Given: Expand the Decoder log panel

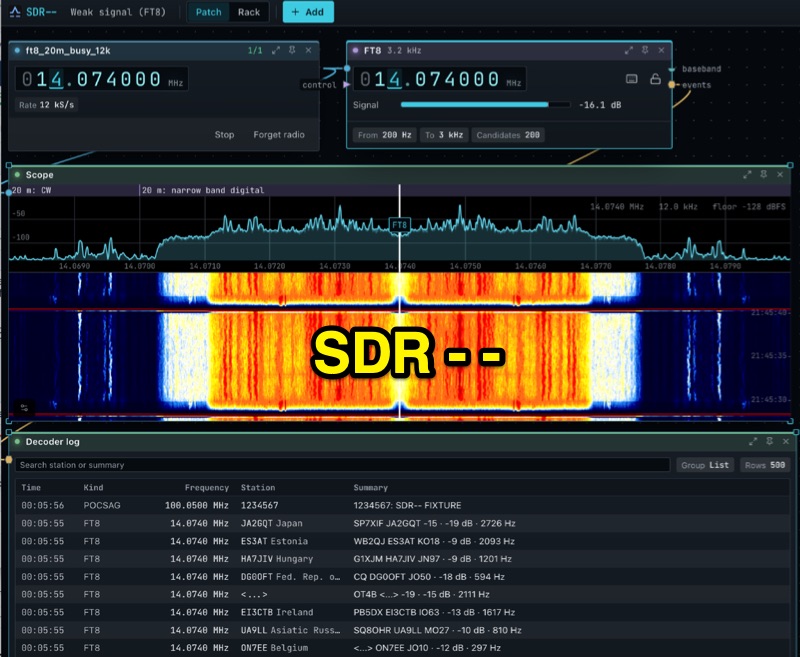Looking at the screenshot, I should pyautogui.click(x=753, y=442).
